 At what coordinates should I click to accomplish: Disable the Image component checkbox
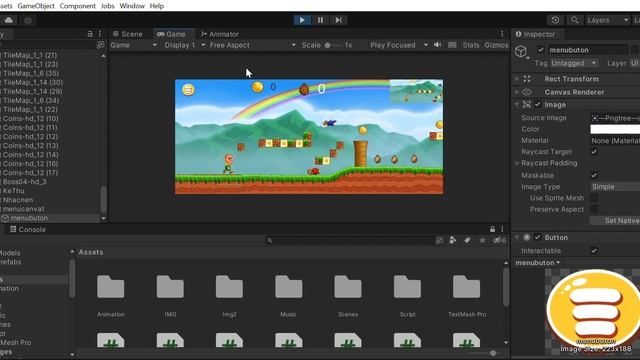pyautogui.click(x=538, y=104)
